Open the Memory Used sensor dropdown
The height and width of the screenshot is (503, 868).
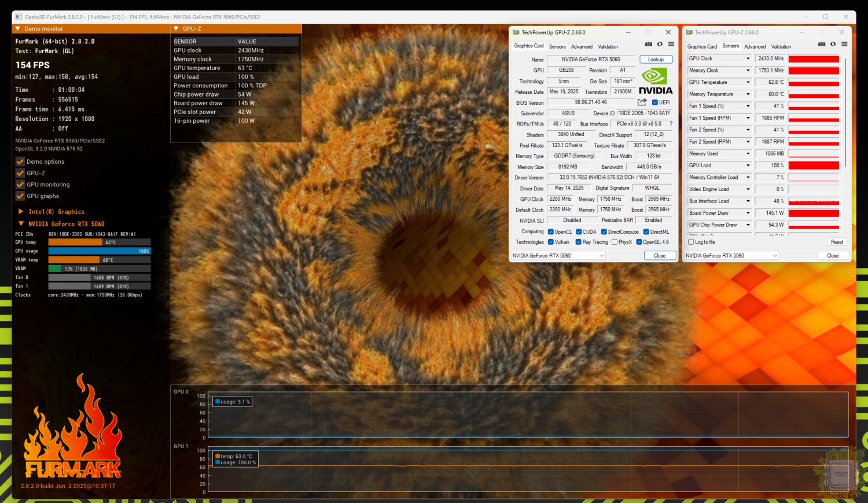coord(748,153)
